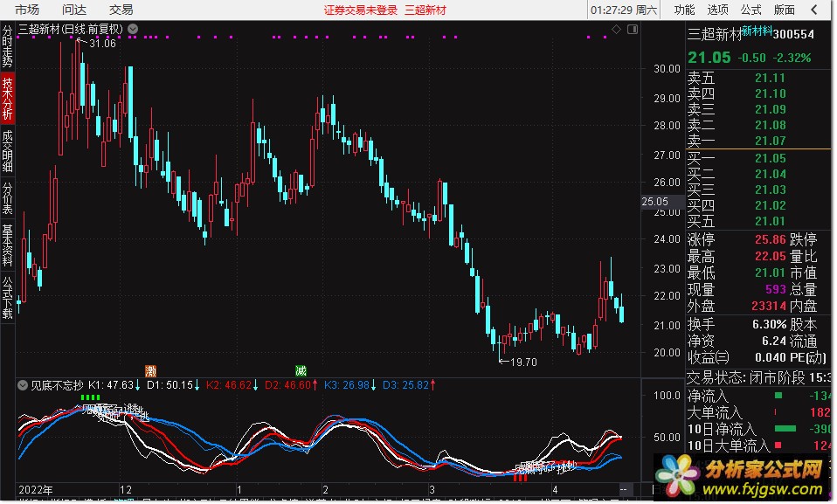Click the 交易状态 闭市阶段 row

click(x=758, y=377)
